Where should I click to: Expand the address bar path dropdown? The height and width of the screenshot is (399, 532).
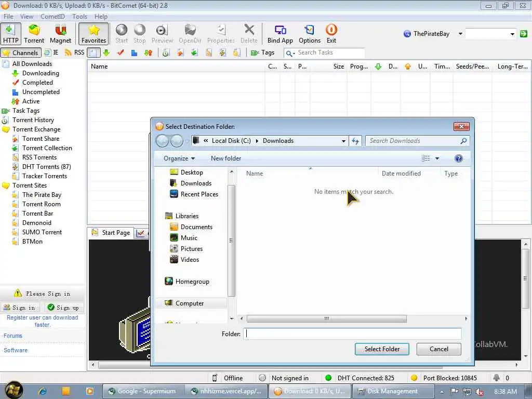click(x=343, y=141)
